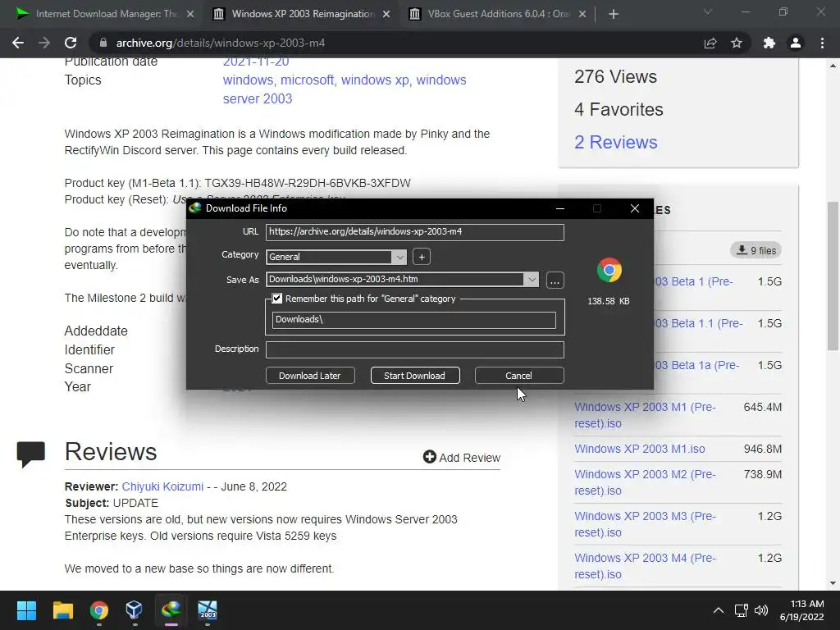Reload the page with the refresh icon
This screenshot has height=630, width=840.
click(71, 43)
